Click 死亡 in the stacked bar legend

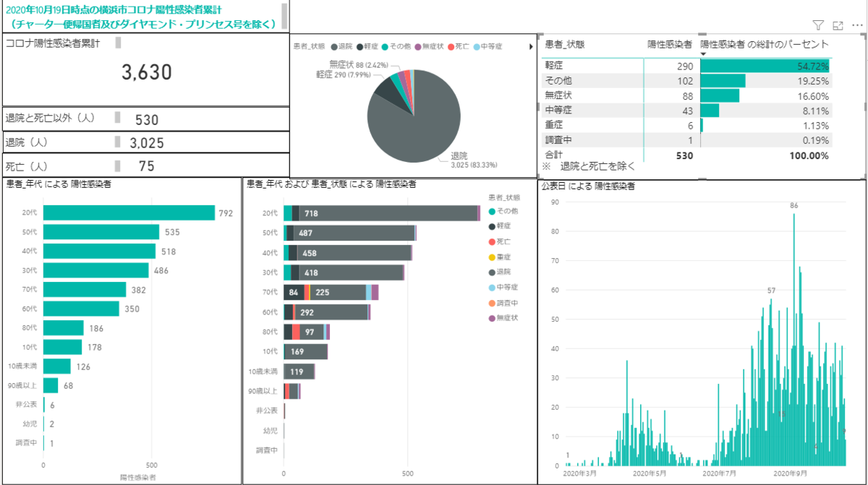500,241
